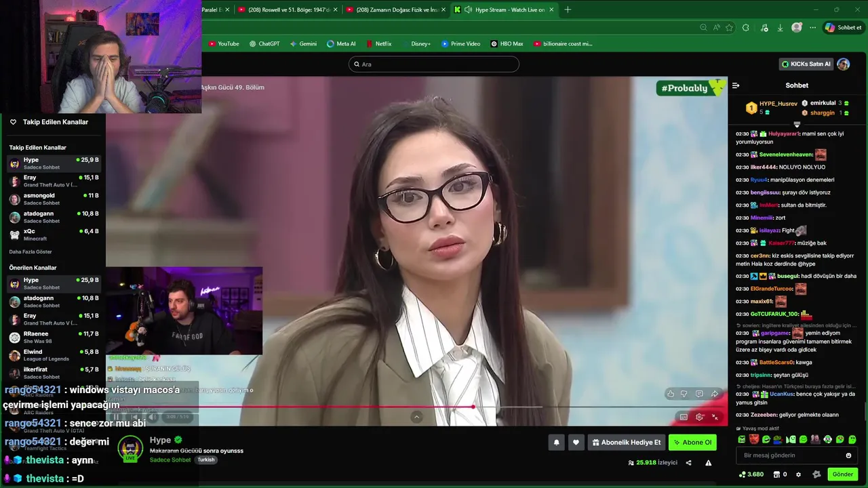Viewport: 868px width, 488px height.
Task: Exit fullscreen using the shrink arrows icon
Action: 715,417
